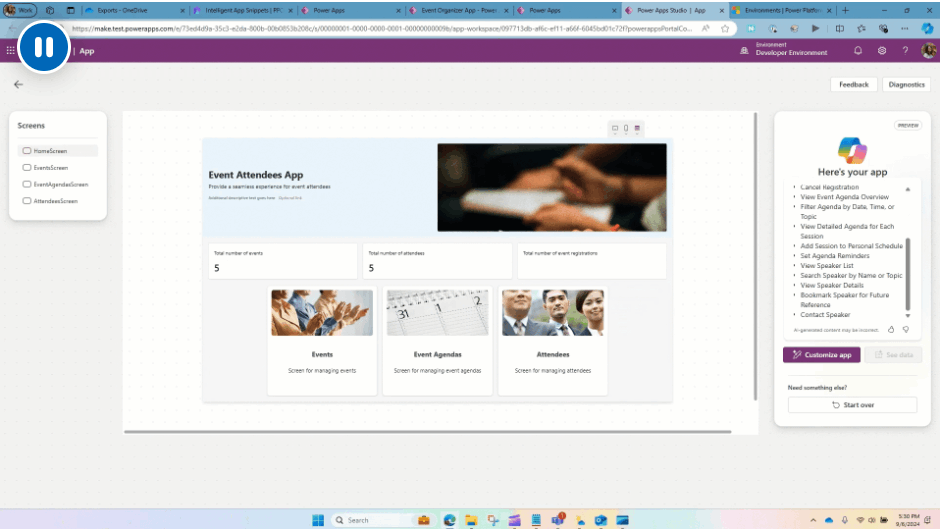
Task: Click the pause button overlay
Action: pyautogui.click(x=44, y=47)
